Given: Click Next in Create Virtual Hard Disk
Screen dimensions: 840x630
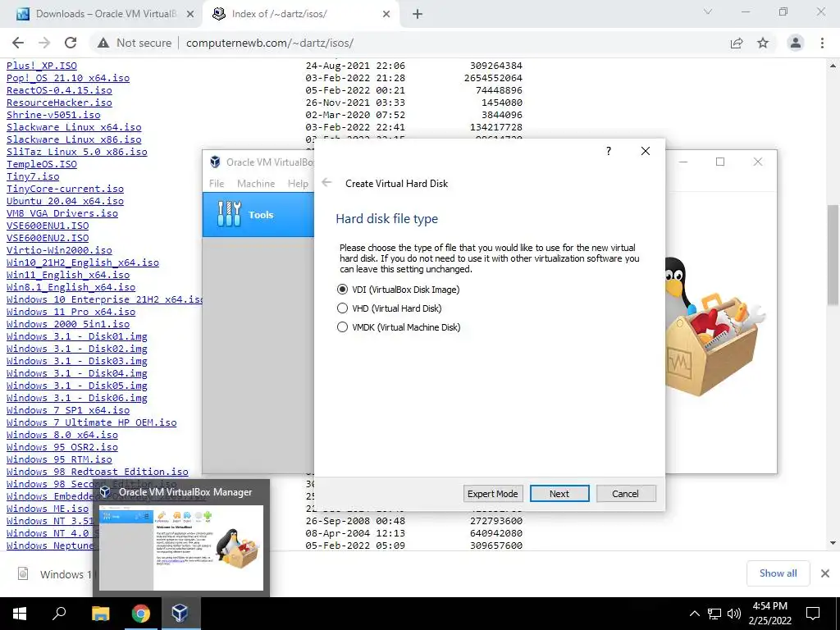Looking at the screenshot, I should coord(559,493).
